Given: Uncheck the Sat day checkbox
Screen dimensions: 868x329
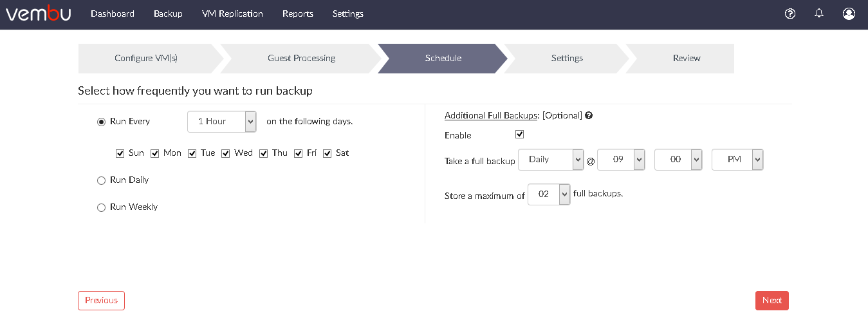Looking at the screenshot, I should [x=327, y=153].
